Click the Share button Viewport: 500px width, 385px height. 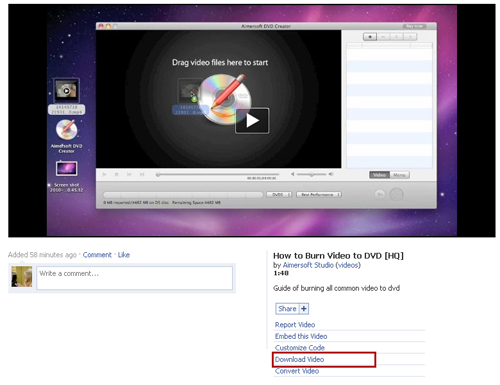pos(287,309)
